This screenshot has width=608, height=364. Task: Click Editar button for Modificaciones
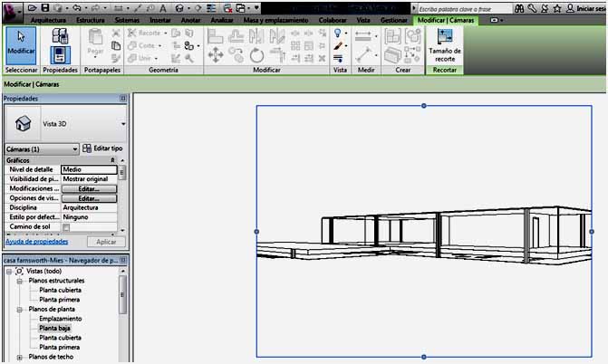(x=89, y=188)
